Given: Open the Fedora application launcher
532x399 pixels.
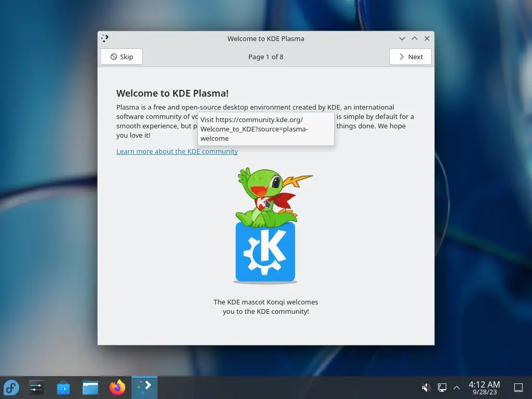Looking at the screenshot, I should 11,388.
